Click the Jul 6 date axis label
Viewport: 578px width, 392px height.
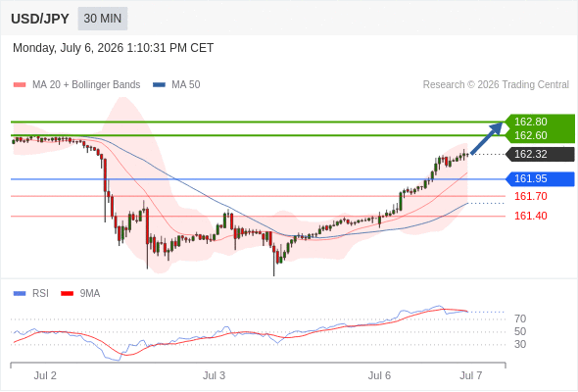[x=379, y=375]
